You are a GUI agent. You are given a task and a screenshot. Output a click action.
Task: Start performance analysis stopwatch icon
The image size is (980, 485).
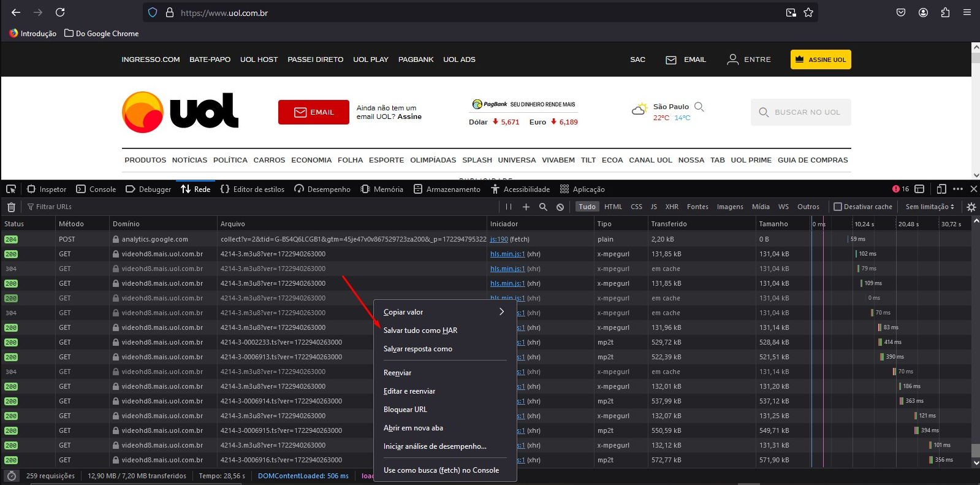click(x=11, y=476)
